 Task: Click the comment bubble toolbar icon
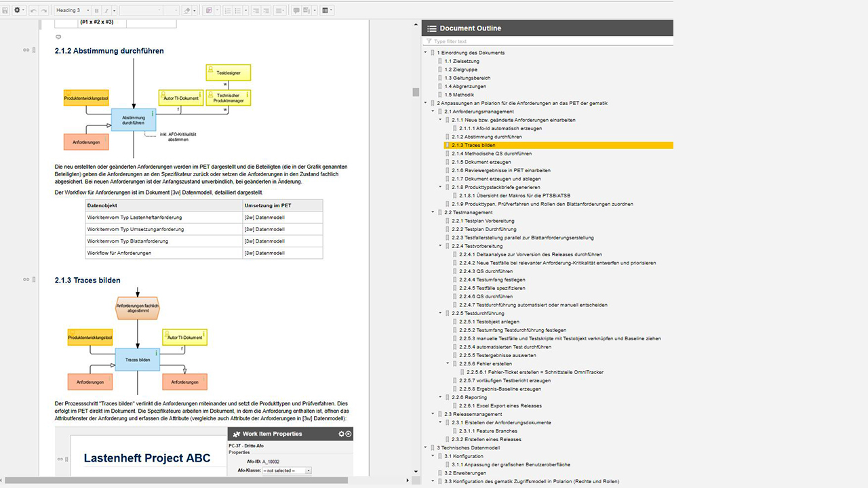[296, 10]
